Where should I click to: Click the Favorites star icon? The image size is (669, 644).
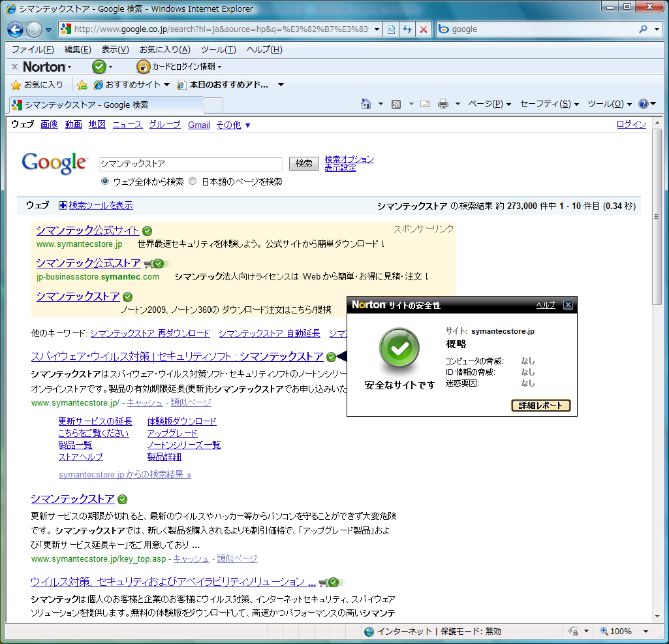coord(16,85)
